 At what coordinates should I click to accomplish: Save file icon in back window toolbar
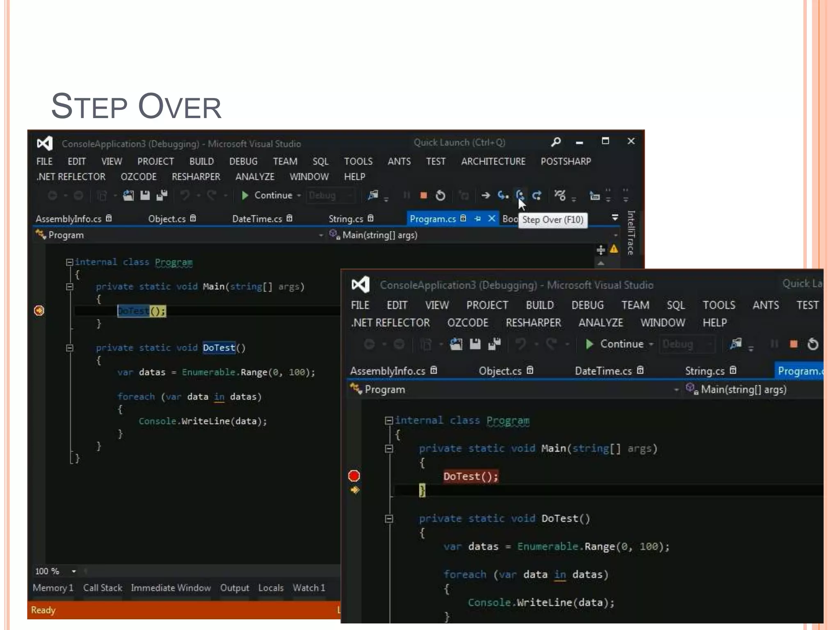click(145, 196)
